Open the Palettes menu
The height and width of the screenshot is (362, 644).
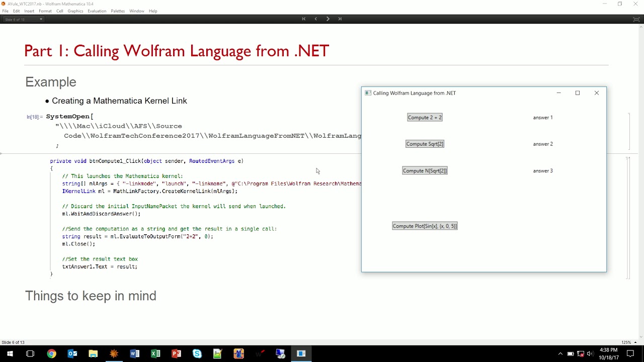coord(118,11)
